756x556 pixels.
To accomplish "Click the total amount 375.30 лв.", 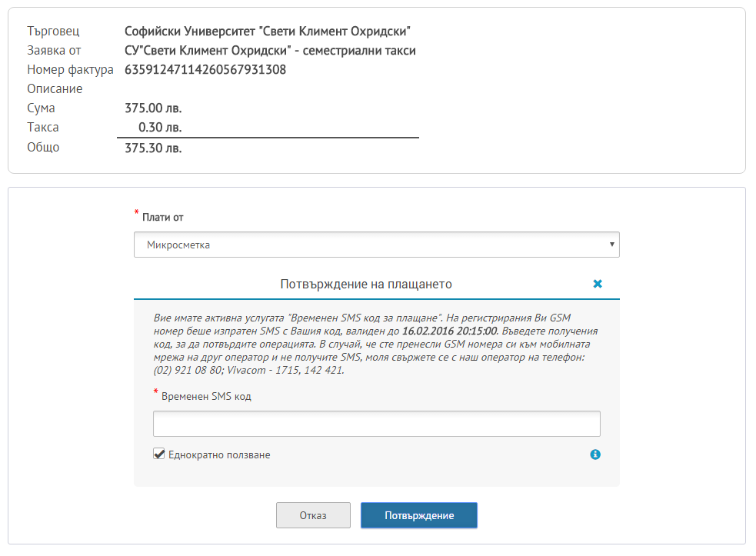I will 153,148.
